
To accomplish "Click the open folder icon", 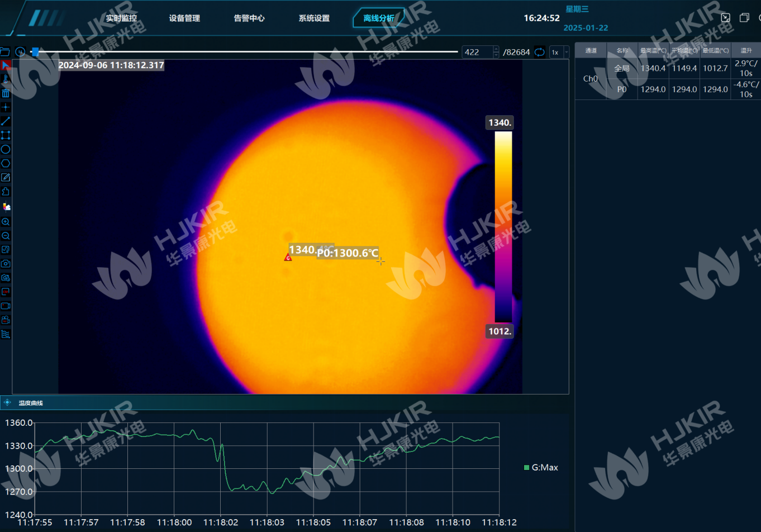I will click(x=5, y=51).
